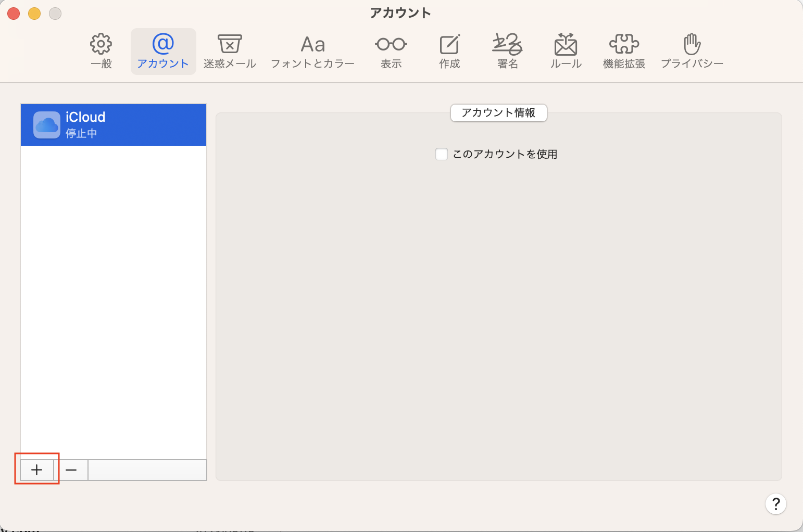The height and width of the screenshot is (532, 803).
Task: Close the アカウント preferences window
Action: 14,14
